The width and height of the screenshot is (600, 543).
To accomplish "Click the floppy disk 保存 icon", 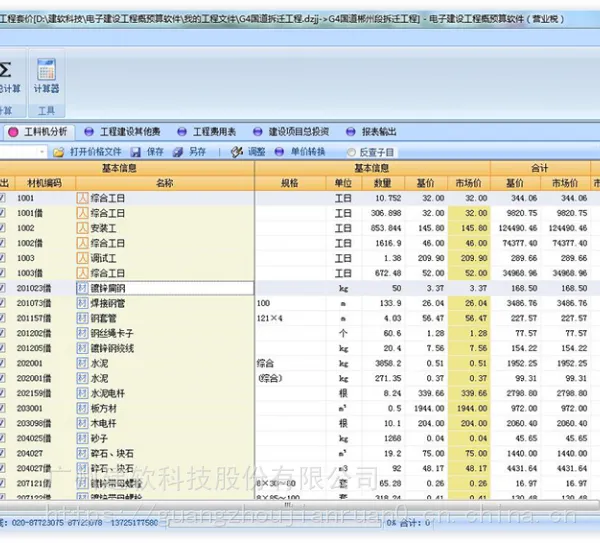I will (135, 152).
